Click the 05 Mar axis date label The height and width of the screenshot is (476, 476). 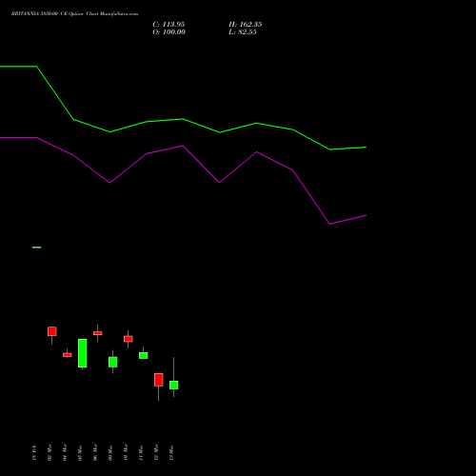pyautogui.click(x=80, y=452)
